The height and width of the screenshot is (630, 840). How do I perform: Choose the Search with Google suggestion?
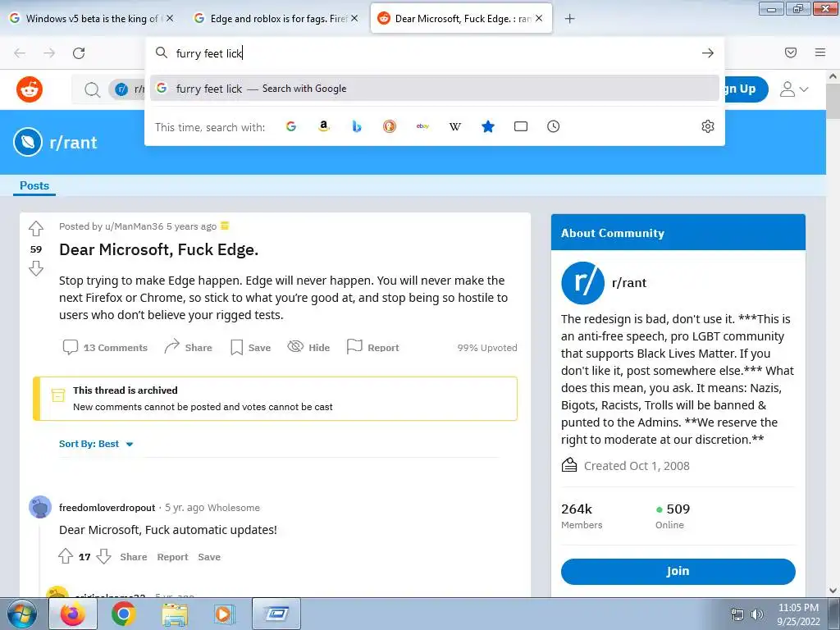(435, 89)
